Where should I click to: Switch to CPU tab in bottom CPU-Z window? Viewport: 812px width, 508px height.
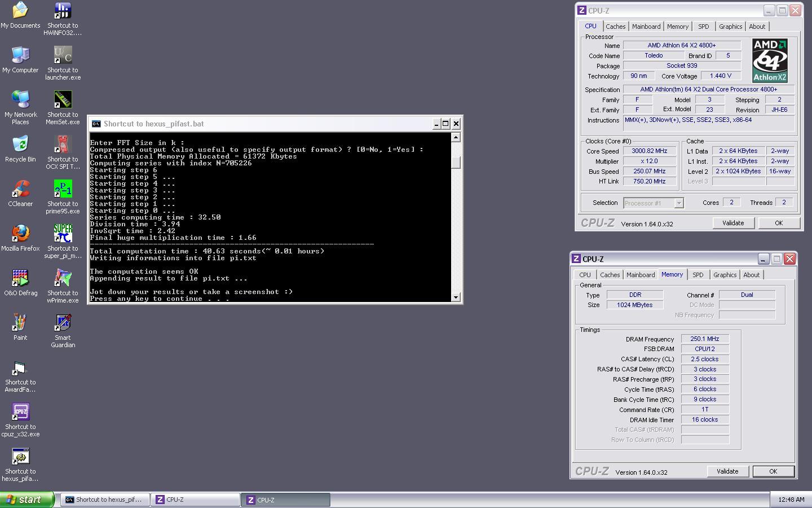click(585, 275)
